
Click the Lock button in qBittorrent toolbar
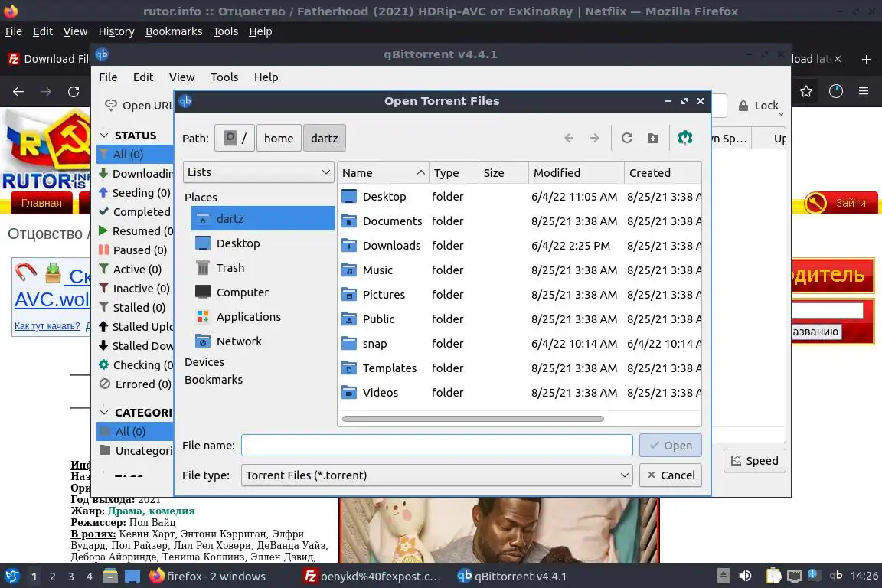pos(758,105)
